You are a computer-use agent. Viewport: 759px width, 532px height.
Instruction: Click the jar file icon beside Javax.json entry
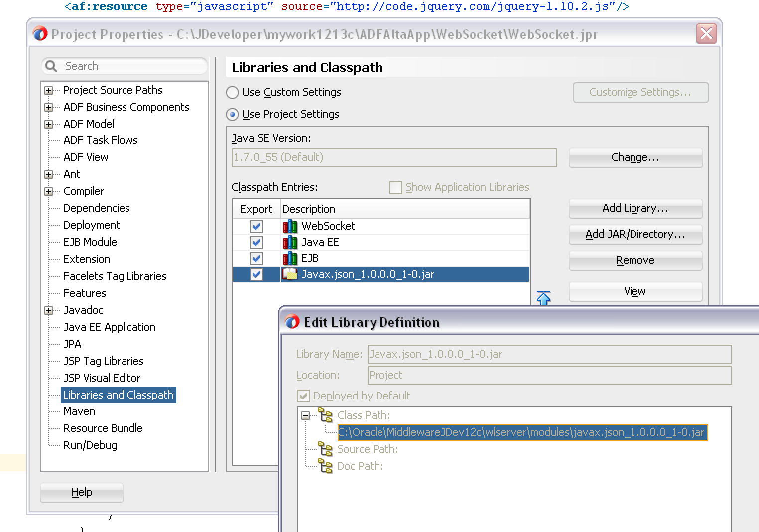pyautogui.click(x=290, y=274)
